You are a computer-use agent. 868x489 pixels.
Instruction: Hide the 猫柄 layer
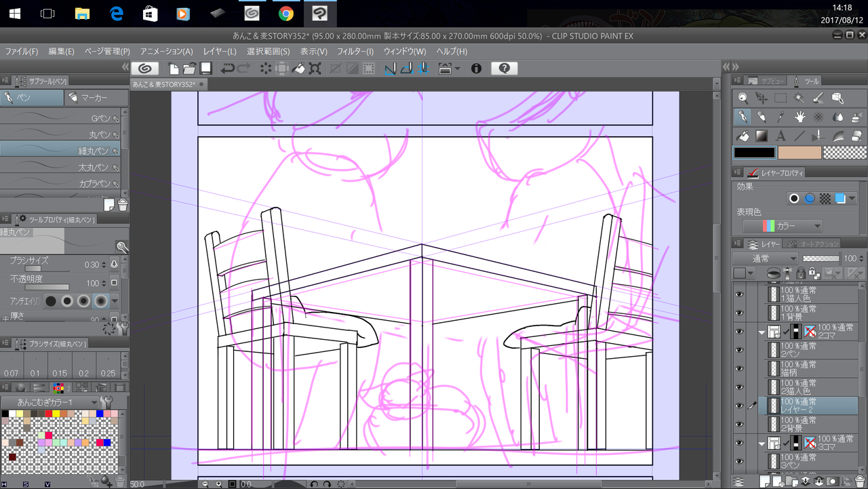pos(740,368)
